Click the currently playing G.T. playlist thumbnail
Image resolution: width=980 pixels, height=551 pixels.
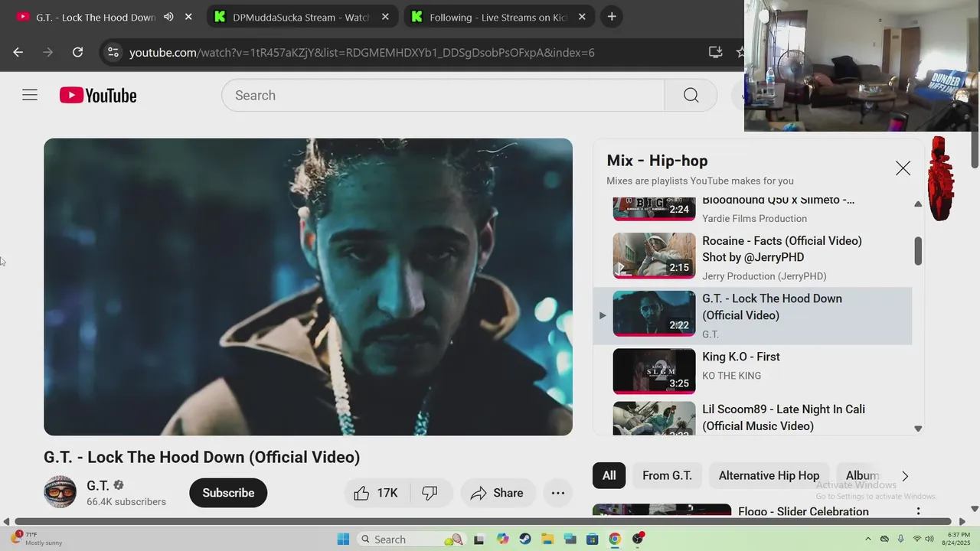(x=654, y=313)
